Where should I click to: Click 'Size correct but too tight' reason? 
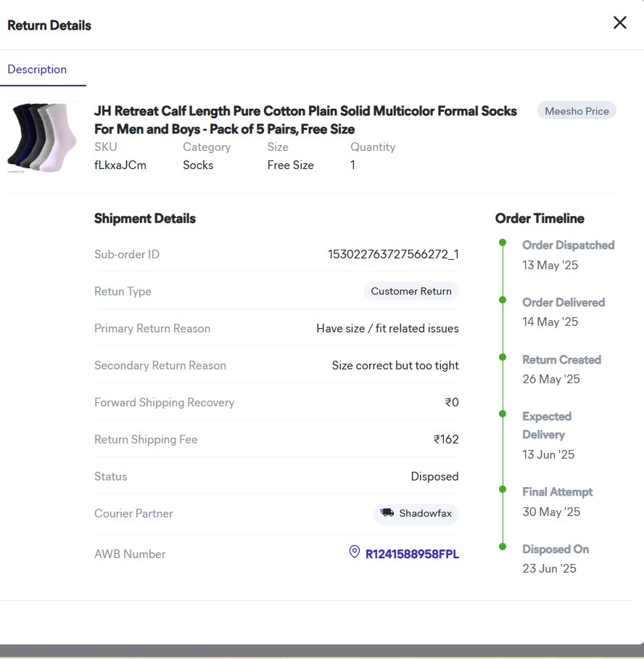[x=395, y=365]
